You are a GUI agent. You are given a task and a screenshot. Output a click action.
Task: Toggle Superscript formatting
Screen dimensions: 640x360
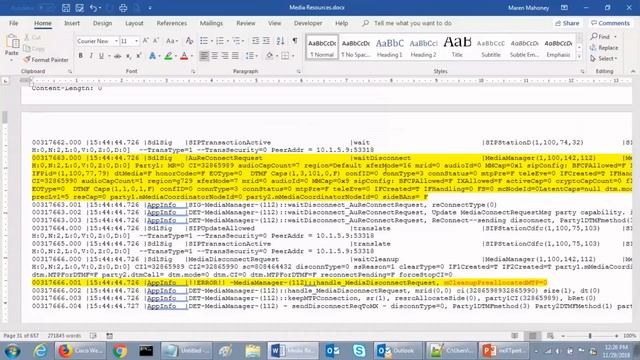tap(139, 56)
